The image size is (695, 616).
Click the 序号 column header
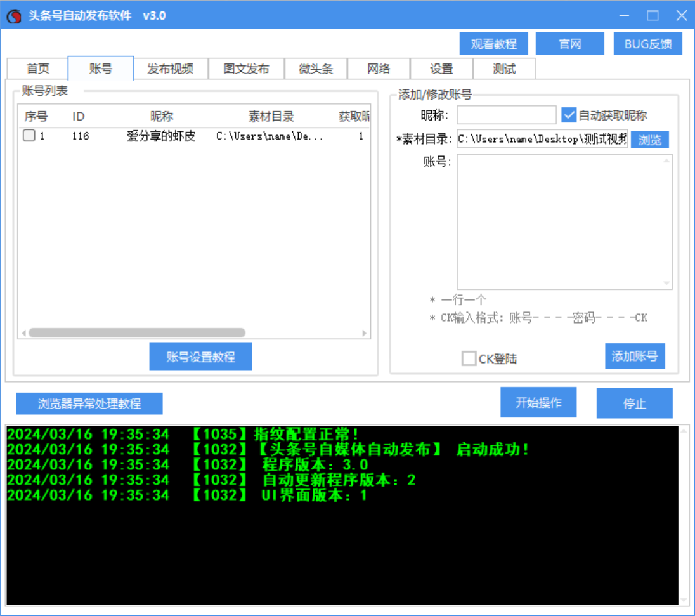click(x=36, y=117)
